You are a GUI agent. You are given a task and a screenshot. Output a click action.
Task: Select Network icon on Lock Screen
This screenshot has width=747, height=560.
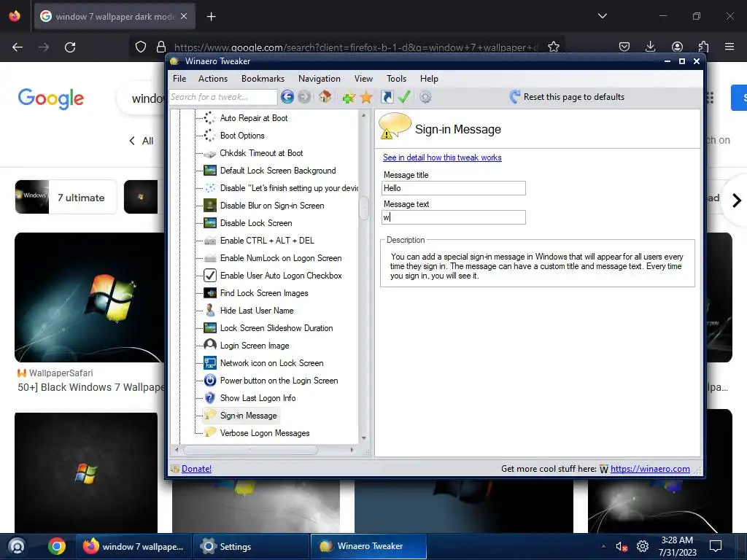pos(271,363)
